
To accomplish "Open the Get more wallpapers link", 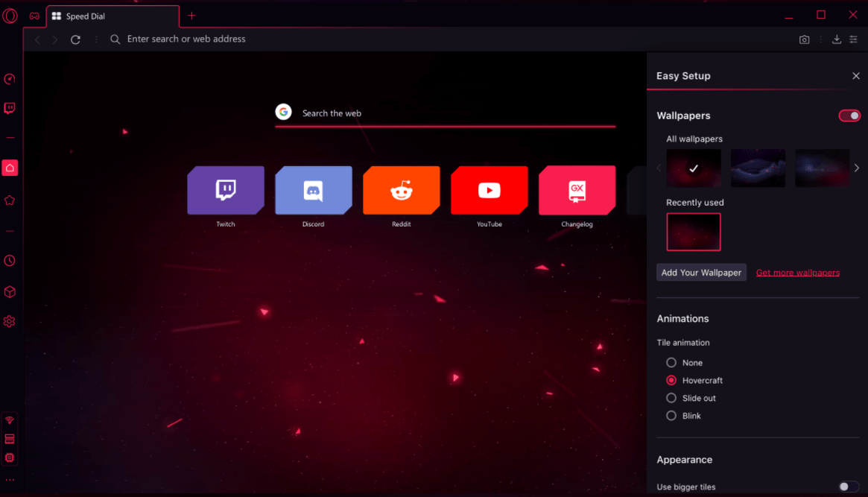I will pos(797,272).
